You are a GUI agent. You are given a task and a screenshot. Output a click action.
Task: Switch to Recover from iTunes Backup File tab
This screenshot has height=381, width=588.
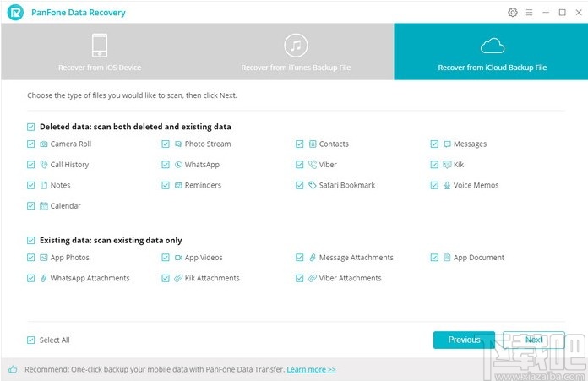pyautogui.click(x=295, y=52)
